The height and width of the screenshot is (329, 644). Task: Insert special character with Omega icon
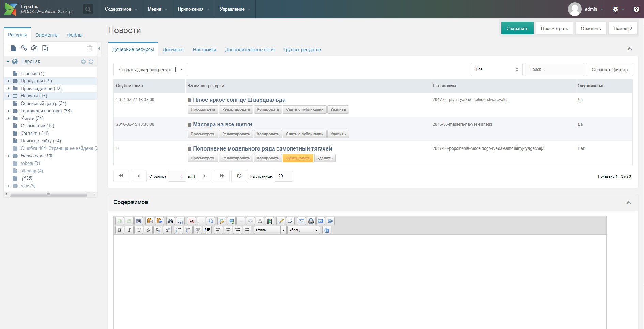(211, 221)
